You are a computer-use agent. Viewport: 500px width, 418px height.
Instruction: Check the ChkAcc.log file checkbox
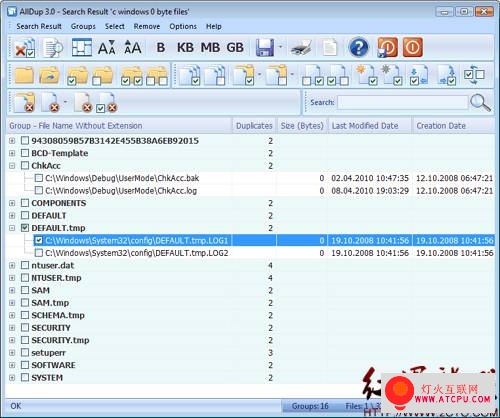[x=39, y=190]
